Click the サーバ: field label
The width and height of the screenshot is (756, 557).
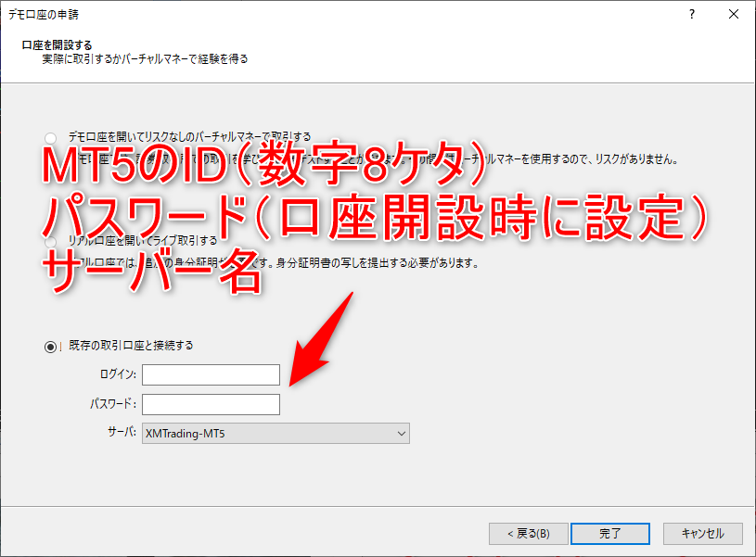122,432
